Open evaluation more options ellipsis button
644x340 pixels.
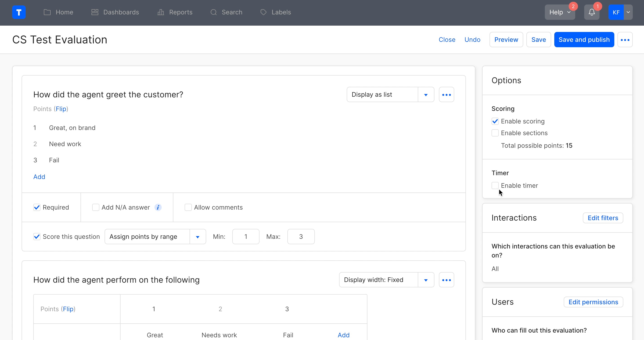pos(625,40)
